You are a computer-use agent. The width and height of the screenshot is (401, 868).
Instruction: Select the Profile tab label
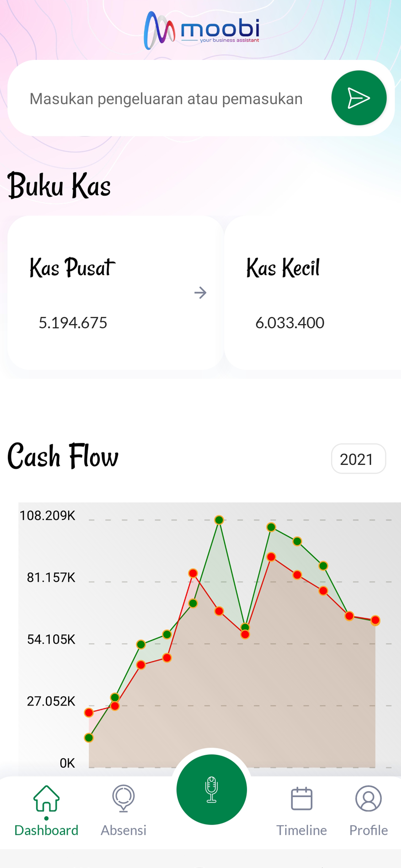coord(368,830)
